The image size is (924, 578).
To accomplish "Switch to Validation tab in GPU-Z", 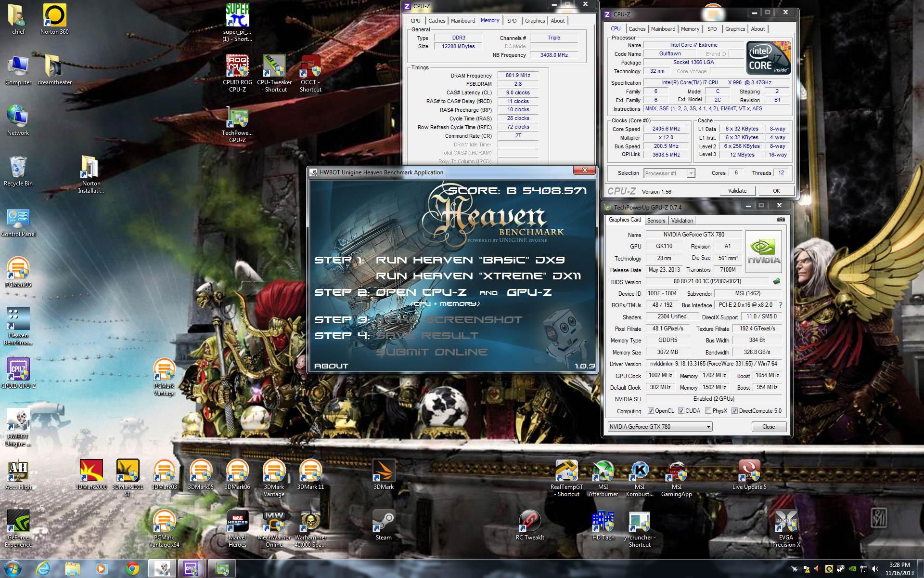I will [x=682, y=221].
